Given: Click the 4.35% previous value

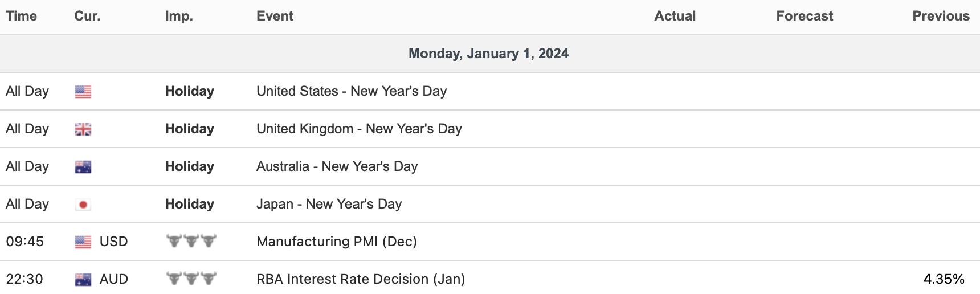Looking at the screenshot, I should tap(944, 279).
